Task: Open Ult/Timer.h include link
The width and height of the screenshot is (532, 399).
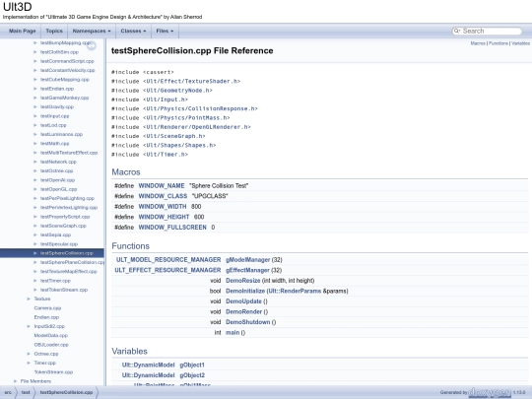Action: 166,155
